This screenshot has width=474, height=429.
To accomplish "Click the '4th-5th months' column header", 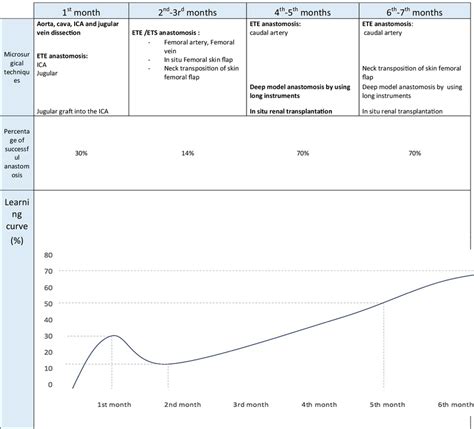I will [303, 12].
